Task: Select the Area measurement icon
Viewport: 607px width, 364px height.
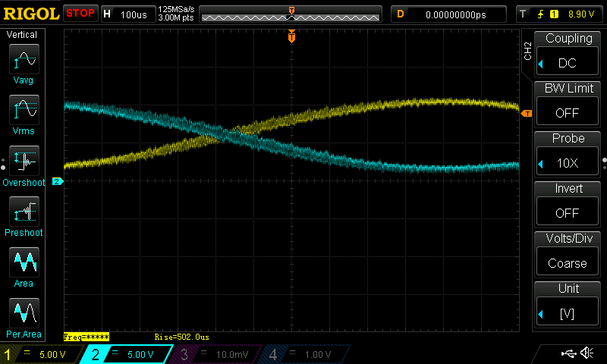Action: coord(24,262)
